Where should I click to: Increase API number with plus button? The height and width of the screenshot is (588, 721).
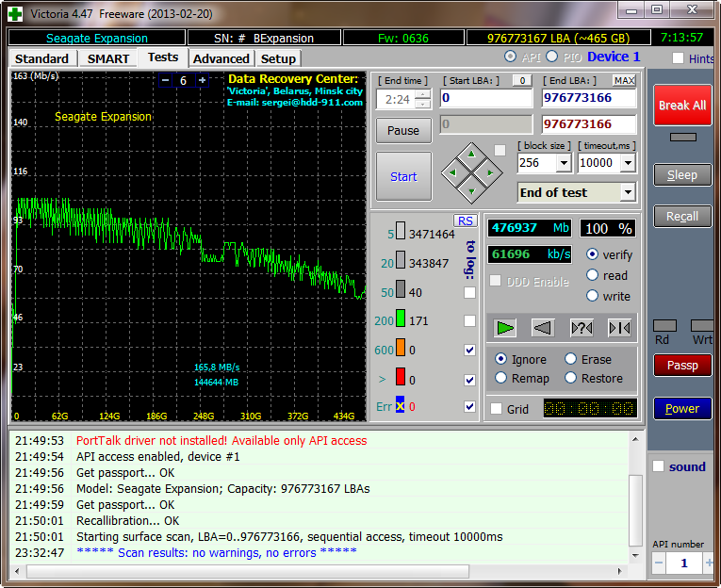click(x=709, y=563)
